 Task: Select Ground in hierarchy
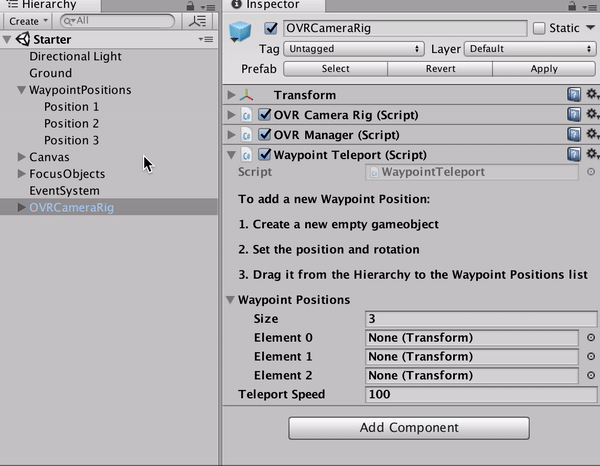pyautogui.click(x=51, y=73)
